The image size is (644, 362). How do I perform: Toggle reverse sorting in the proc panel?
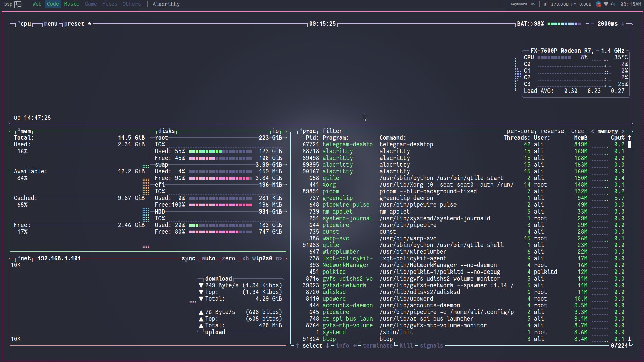point(552,131)
